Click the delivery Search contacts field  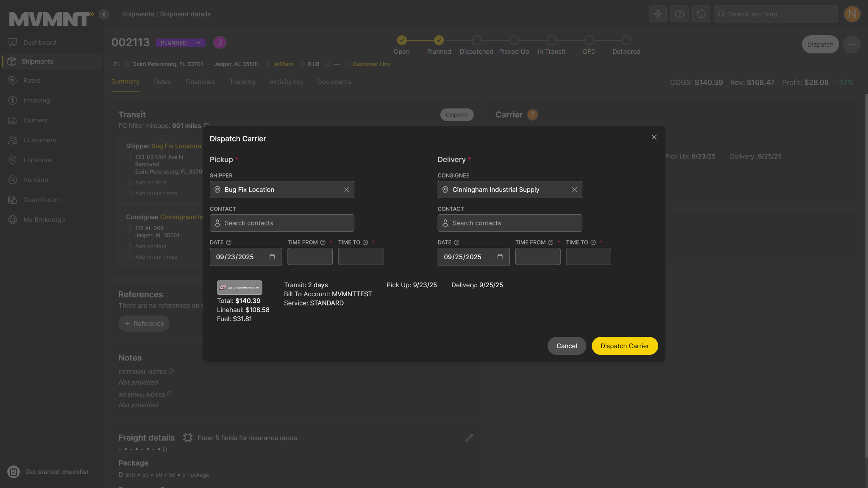coord(509,223)
